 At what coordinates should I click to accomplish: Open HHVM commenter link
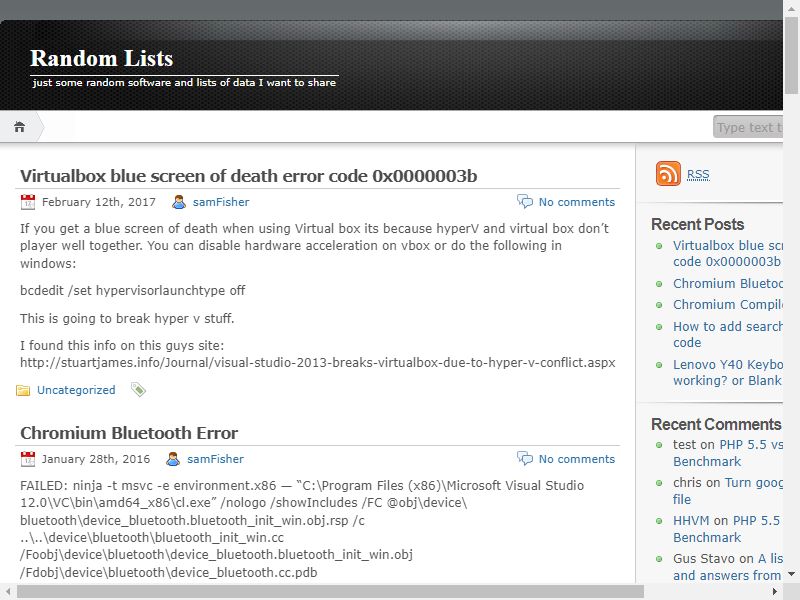coord(691,521)
